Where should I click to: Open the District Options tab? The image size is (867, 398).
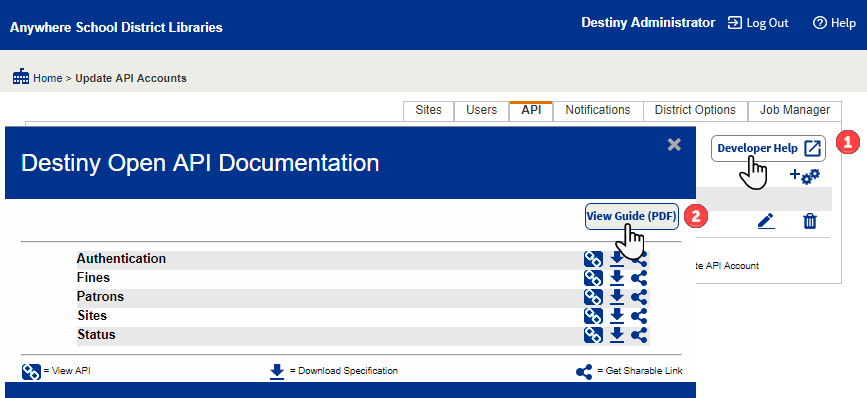tap(695, 111)
